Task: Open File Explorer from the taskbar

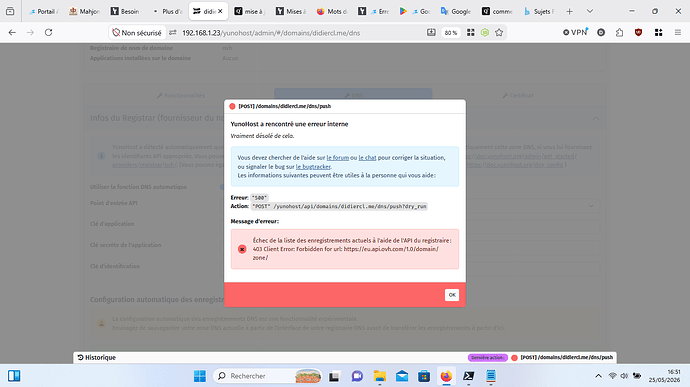Action: point(380,376)
